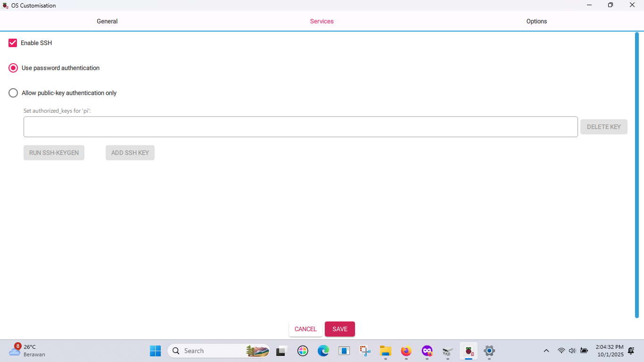Click Cancel to discard changes
The image size is (644, 362).
tap(305, 329)
